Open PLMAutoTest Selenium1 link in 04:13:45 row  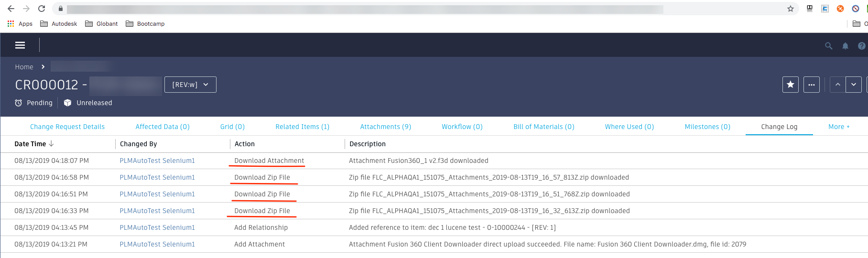click(x=157, y=227)
